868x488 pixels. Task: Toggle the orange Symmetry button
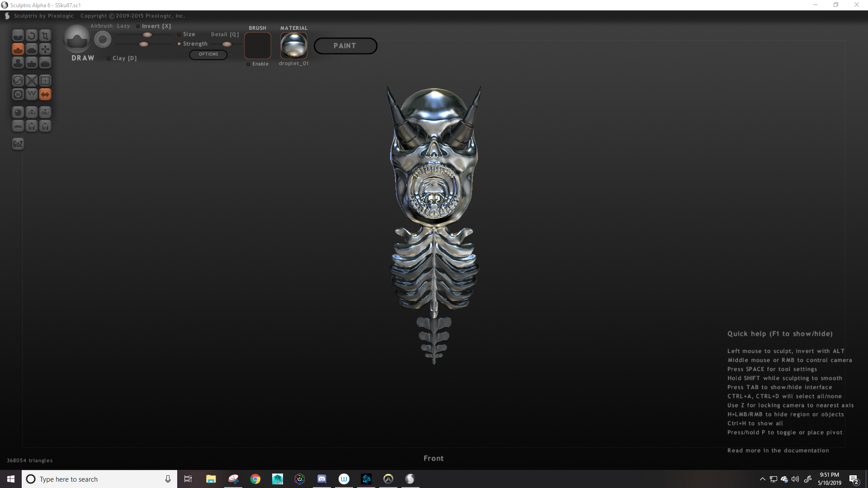pyautogui.click(x=45, y=94)
